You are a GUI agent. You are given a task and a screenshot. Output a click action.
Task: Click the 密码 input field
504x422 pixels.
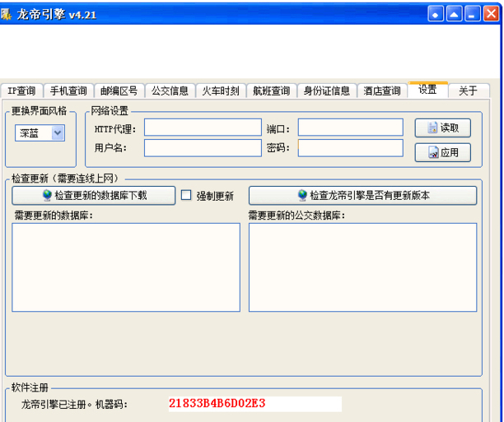[x=350, y=148]
